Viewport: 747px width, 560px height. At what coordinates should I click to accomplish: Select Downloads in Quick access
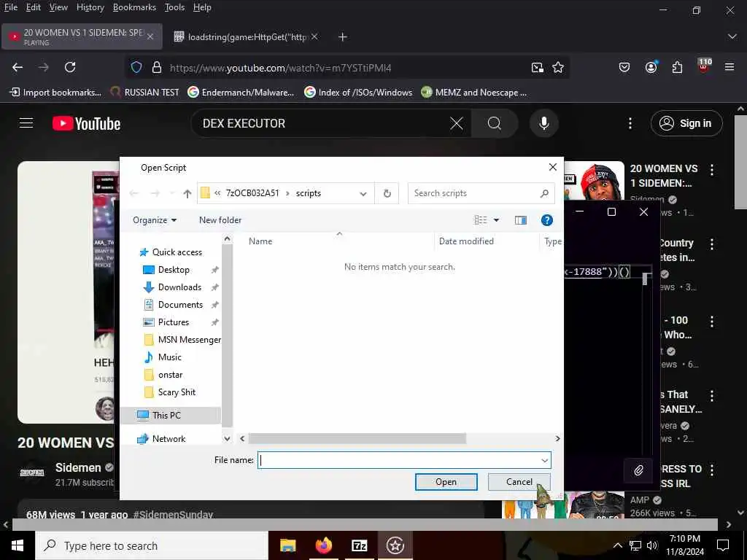click(x=179, y=287)
